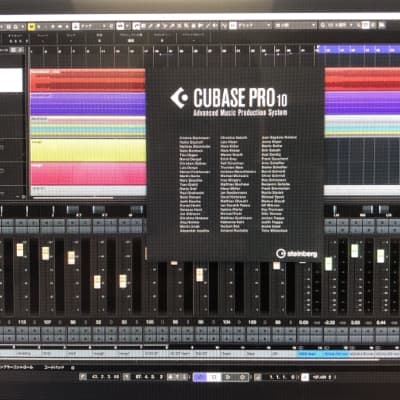Toggle the purple Cycle button in transport
This screenshot has height=400, width=400.
tap(200, 377)
